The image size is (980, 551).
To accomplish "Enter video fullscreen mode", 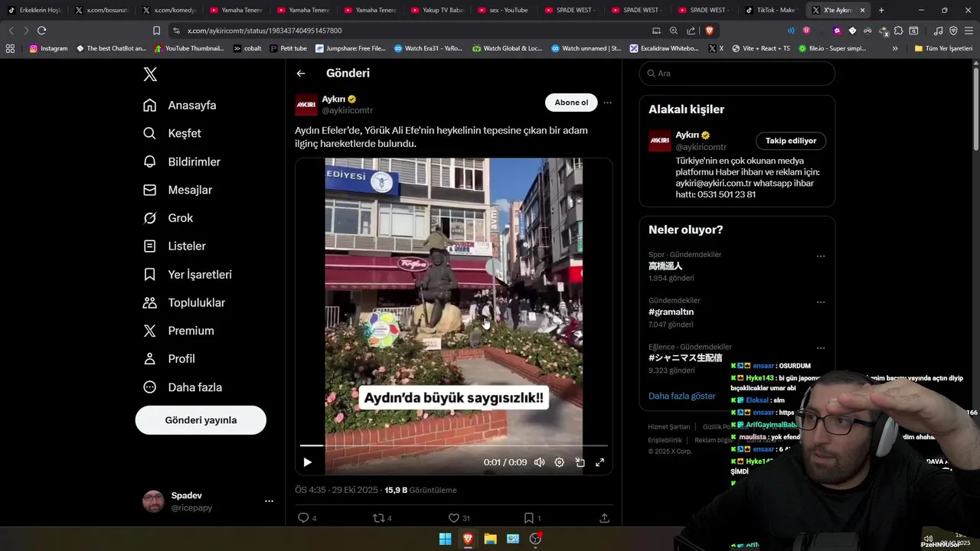I will click(599, 462).
